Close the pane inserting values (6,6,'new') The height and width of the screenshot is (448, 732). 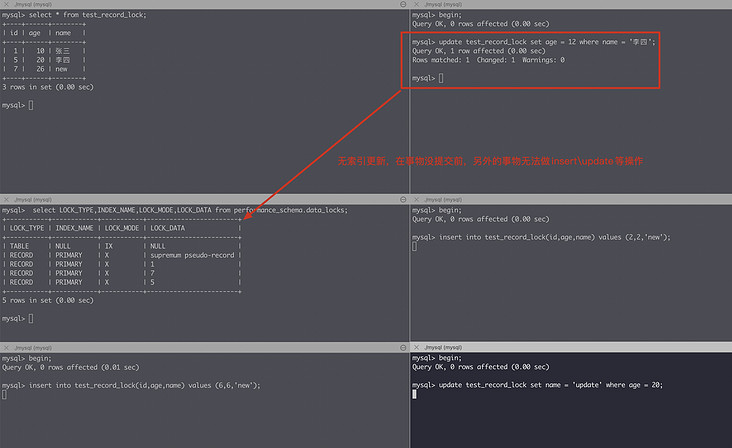click(x=6, y=348)
